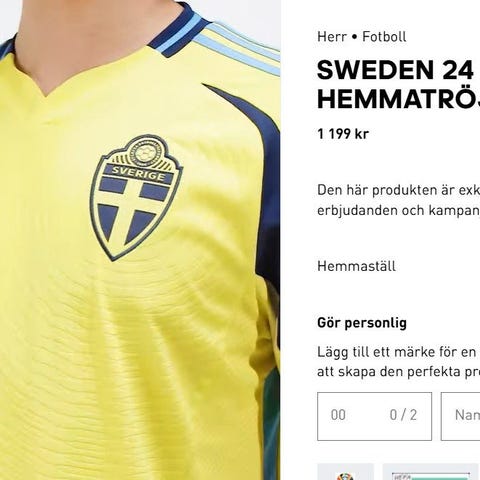
Task: Click the 1 199 kr price
Action: click(343, 134)
